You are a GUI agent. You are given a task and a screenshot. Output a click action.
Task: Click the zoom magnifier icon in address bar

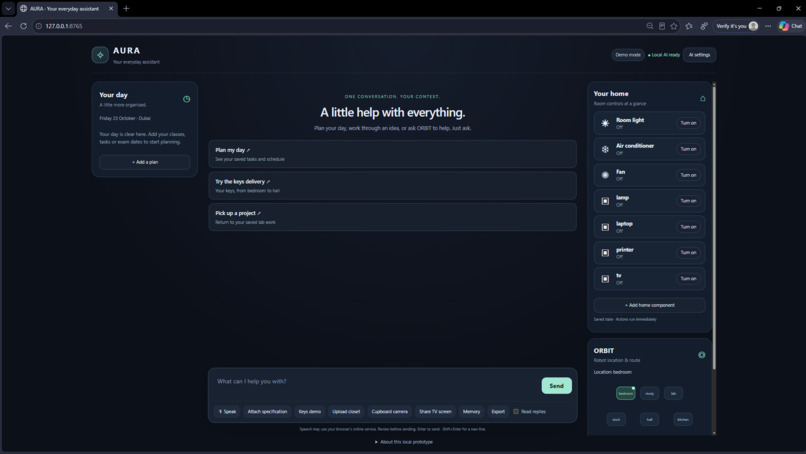(x=650, y=26)
